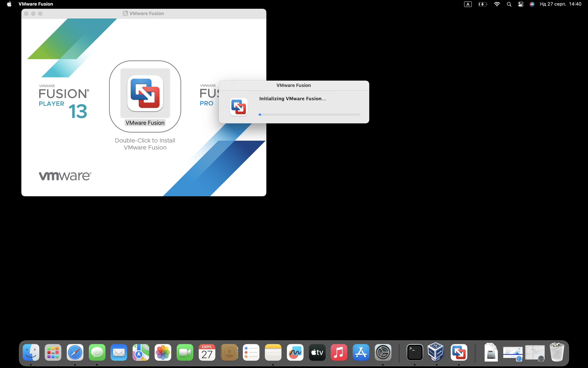Click the battery status icon
Image resolution: width=588 pixels, height=368 pixels.
pos(482,4)
